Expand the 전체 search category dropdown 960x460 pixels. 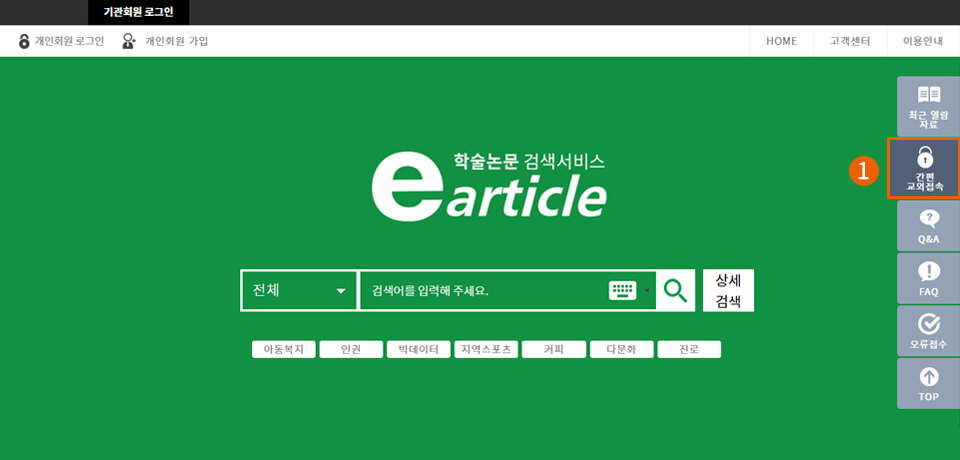point(299,290)
